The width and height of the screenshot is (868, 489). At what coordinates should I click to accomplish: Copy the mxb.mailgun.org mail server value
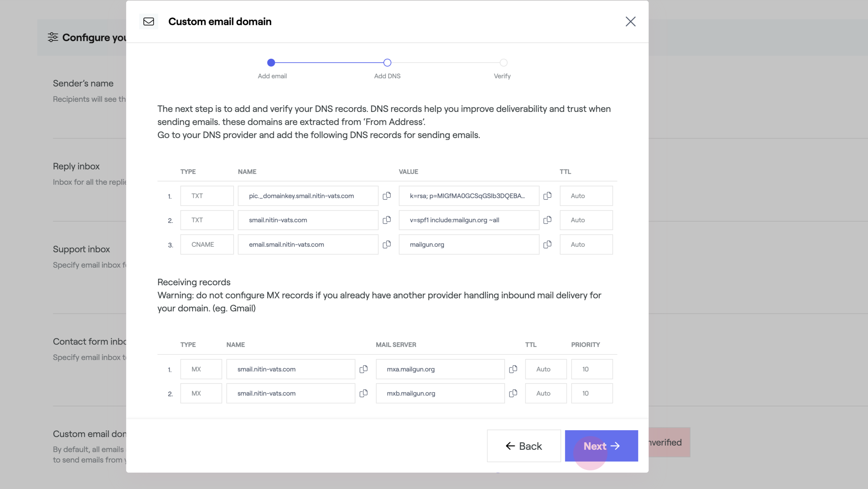click(x=513, y=393)
